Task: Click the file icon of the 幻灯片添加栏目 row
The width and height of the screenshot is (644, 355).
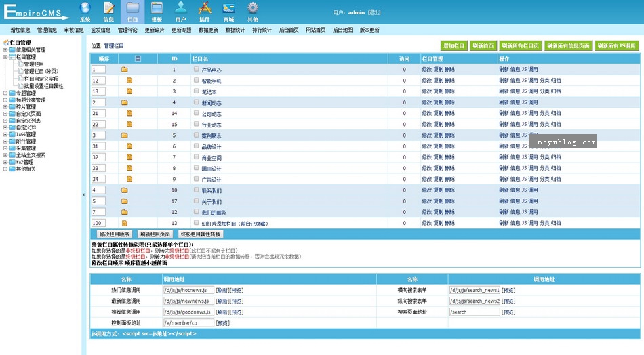Action: (x=125, y=224)
